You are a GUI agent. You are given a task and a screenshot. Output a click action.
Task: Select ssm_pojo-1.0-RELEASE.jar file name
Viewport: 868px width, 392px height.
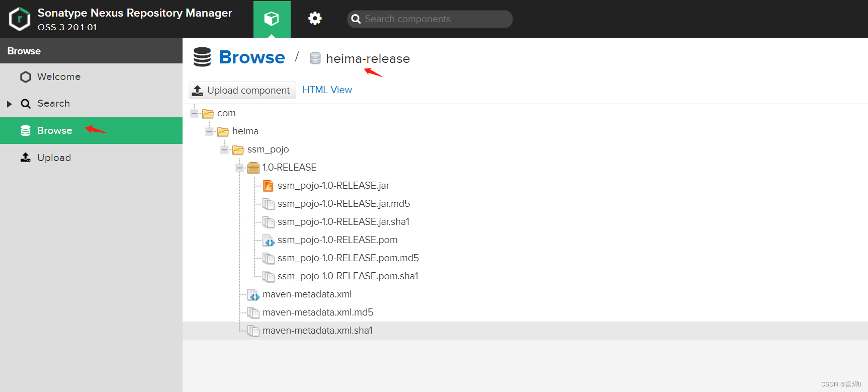point(333,186)
